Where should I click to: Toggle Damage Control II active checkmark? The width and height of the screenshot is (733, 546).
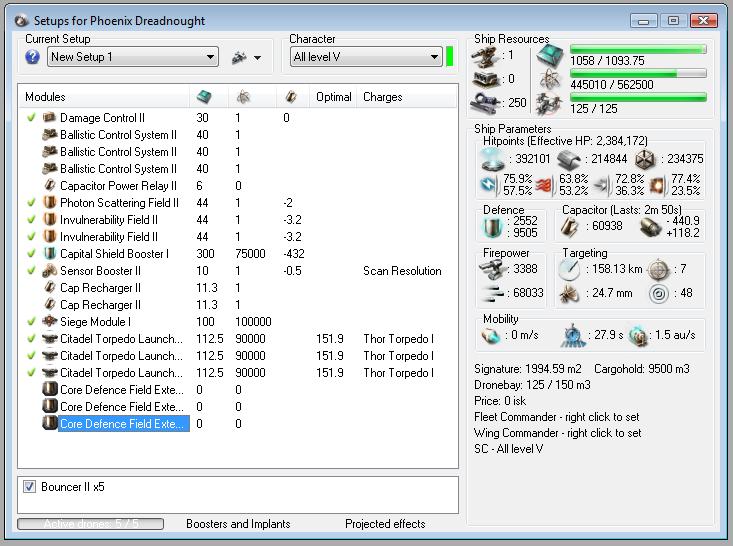(x=31, y=117)
